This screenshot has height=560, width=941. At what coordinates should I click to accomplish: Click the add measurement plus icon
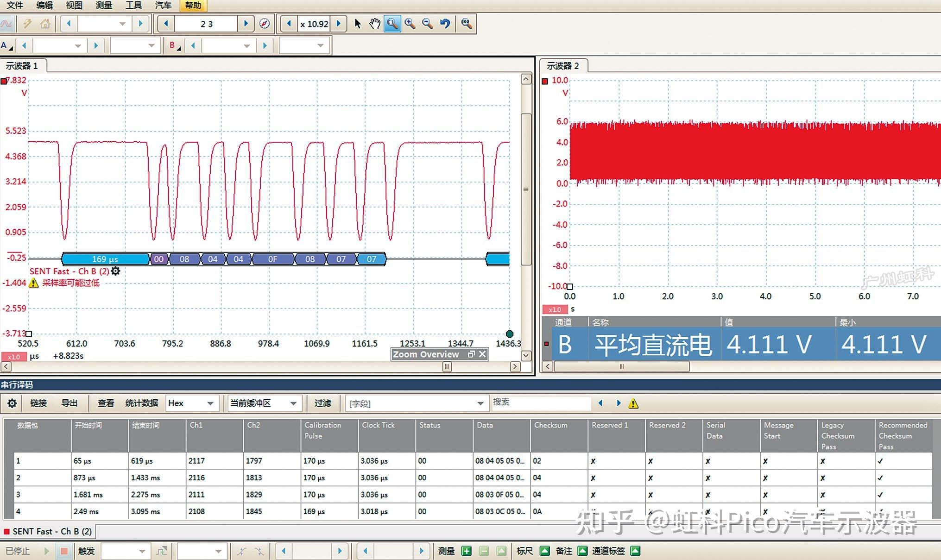tap(467, 551)
